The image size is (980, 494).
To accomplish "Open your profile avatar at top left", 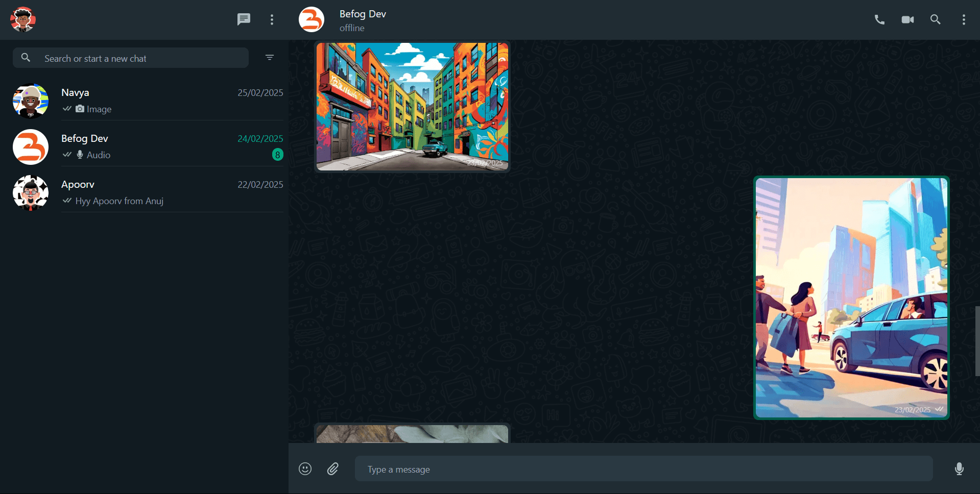I will pos(23,20).
